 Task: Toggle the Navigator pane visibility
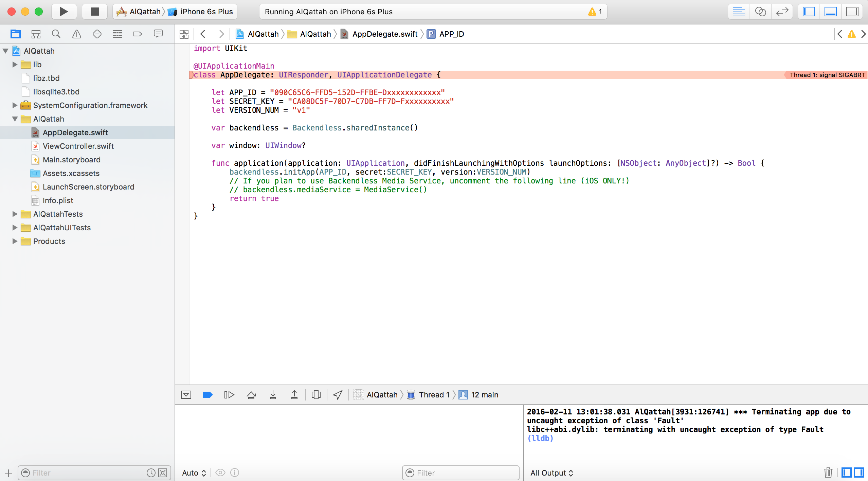click(809, 12)
